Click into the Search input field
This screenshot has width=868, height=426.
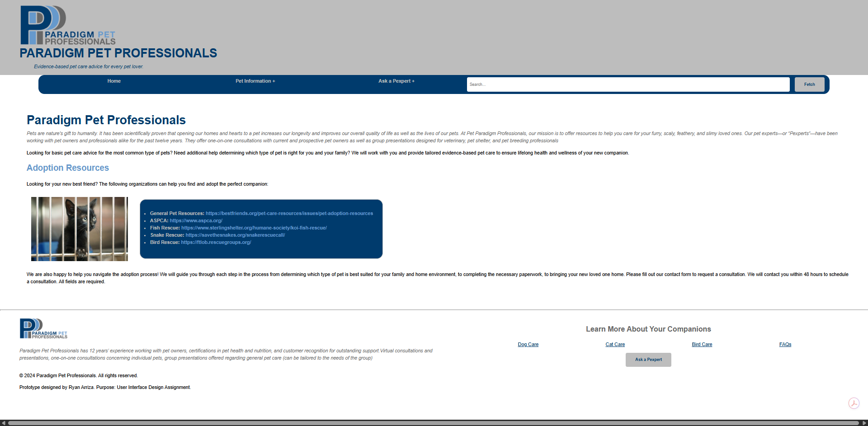click(x=628, y=84)
